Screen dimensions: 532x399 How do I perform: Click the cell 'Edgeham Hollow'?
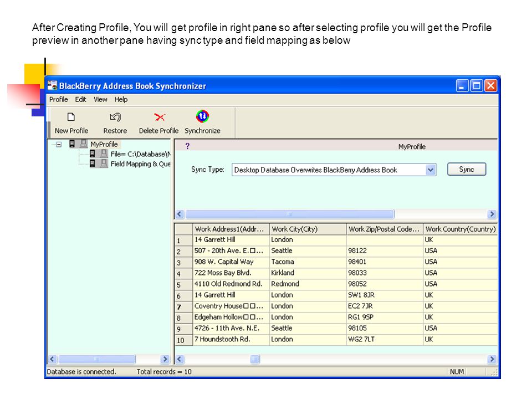pos(231,317)
